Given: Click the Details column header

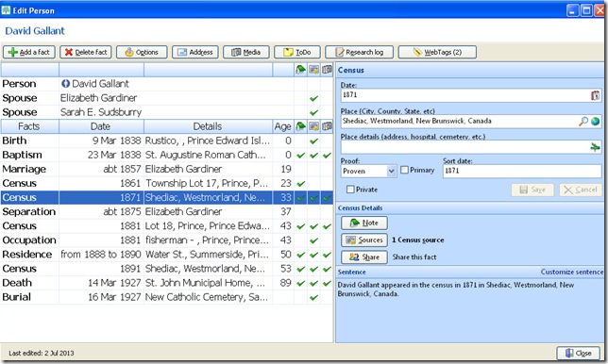Looking at the screenshot, I should [208, 126].
